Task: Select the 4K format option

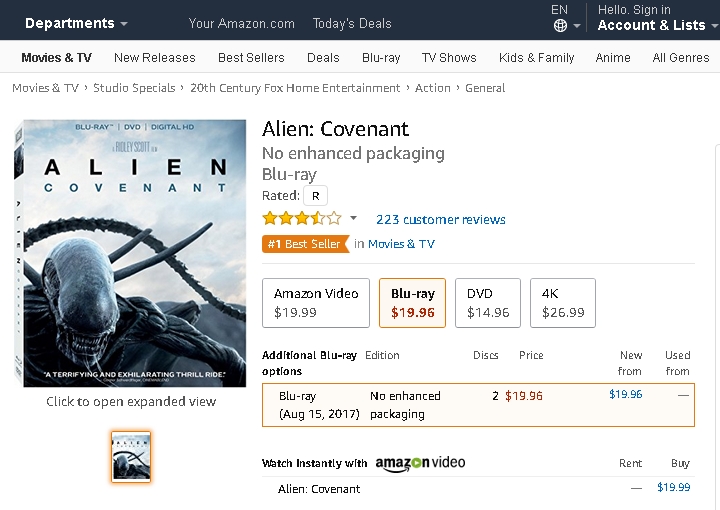Action: 562,302
